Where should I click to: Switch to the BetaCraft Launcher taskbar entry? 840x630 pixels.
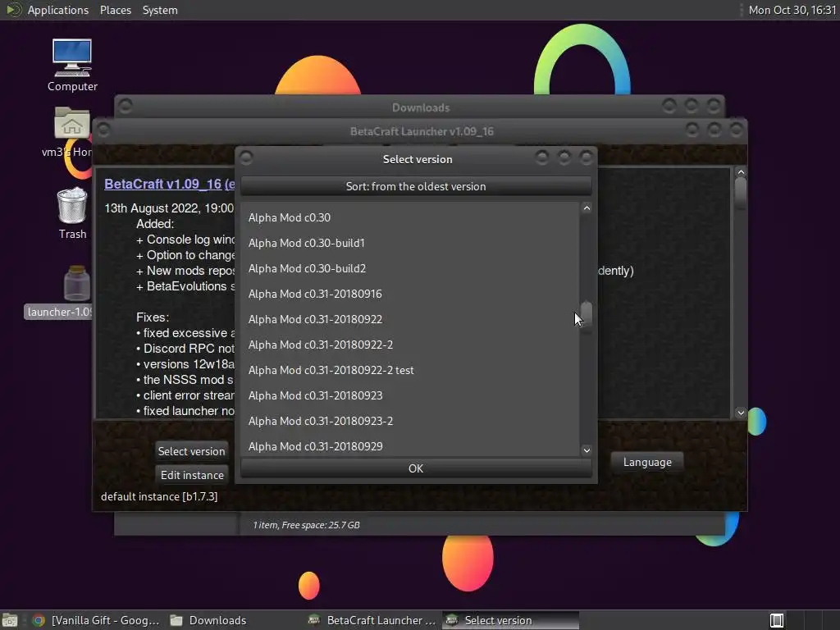coord(372,620)
